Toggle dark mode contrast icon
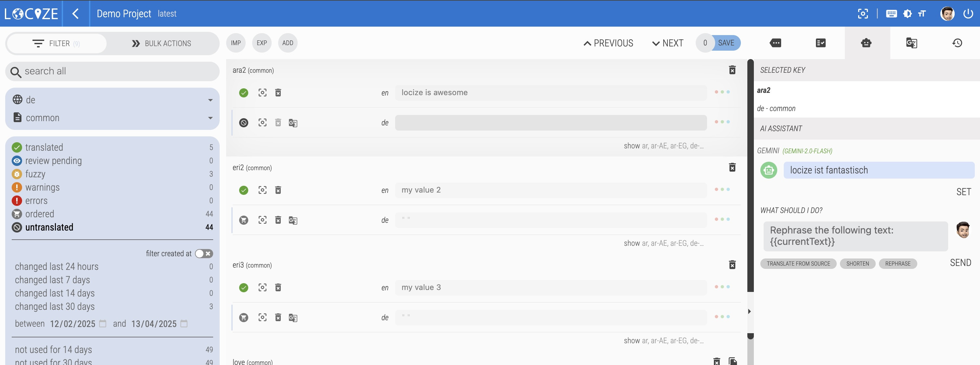This screenshot has width=980, height=365. [x=907, y=14]
